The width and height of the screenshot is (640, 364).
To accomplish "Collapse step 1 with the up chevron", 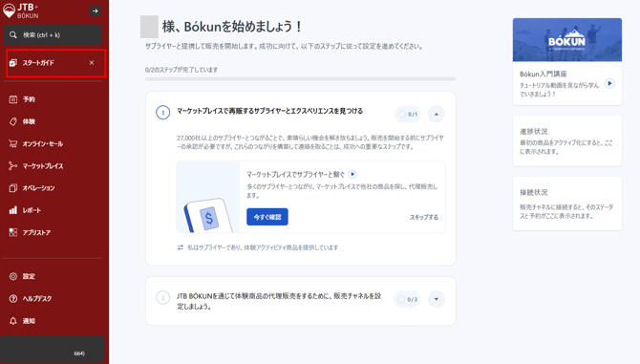I will point(437,115).
